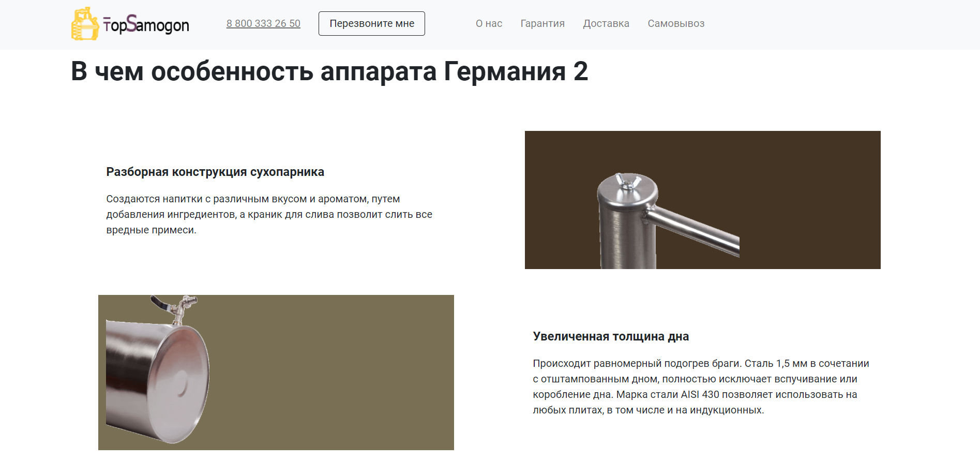
Task: Click the paragraph starting 'Происходит равномерный подогрев браги'
Action: click(701, 387)
